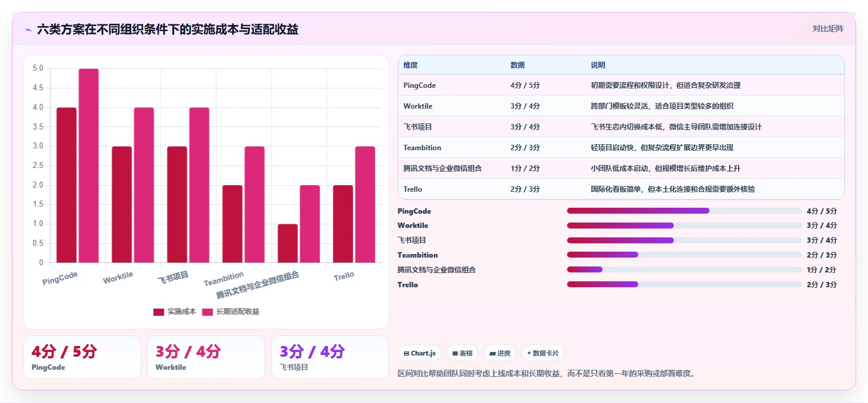Viewport: 868px width, 403px height.
Task: Click 腾讯文档与企业微信组合 实施成本 bar
Action: 287,243
